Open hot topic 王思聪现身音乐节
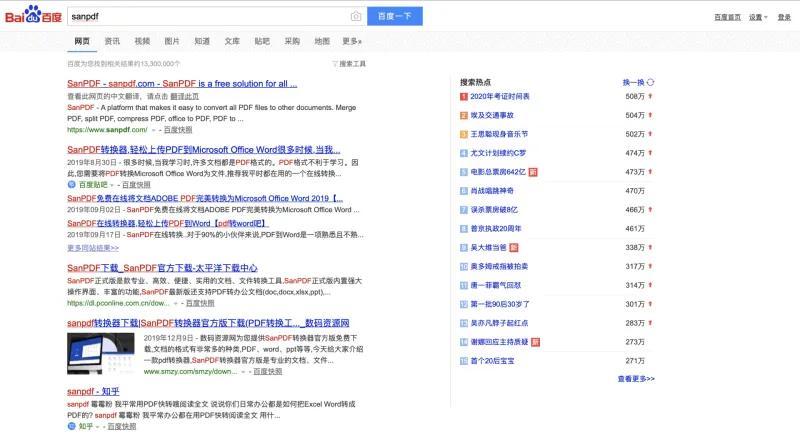Screen dimensions: 800x435 [x=499, y=134]
